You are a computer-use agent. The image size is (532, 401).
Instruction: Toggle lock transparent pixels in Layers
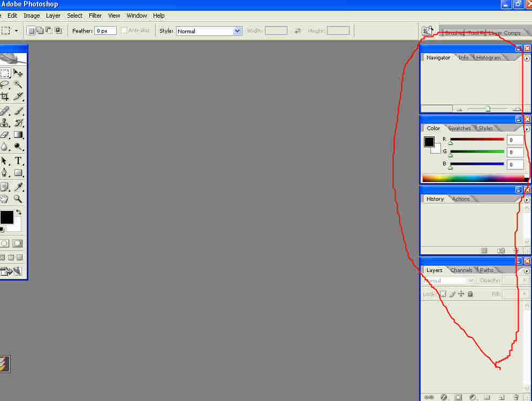point(443,294)
